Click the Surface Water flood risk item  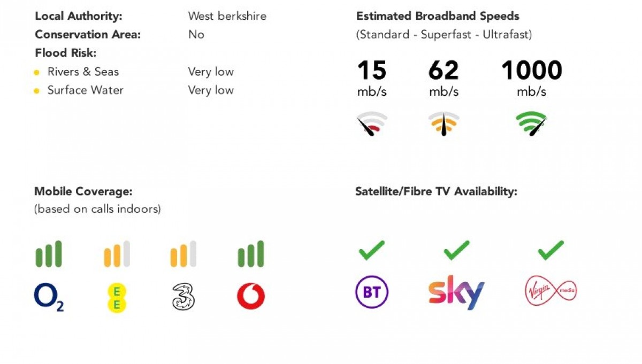click(x=85, y=90)
